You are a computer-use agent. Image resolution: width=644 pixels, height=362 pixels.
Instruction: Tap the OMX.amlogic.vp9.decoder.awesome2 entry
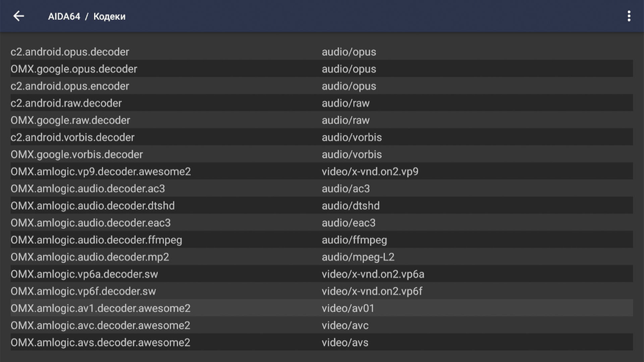click(101, 172)
